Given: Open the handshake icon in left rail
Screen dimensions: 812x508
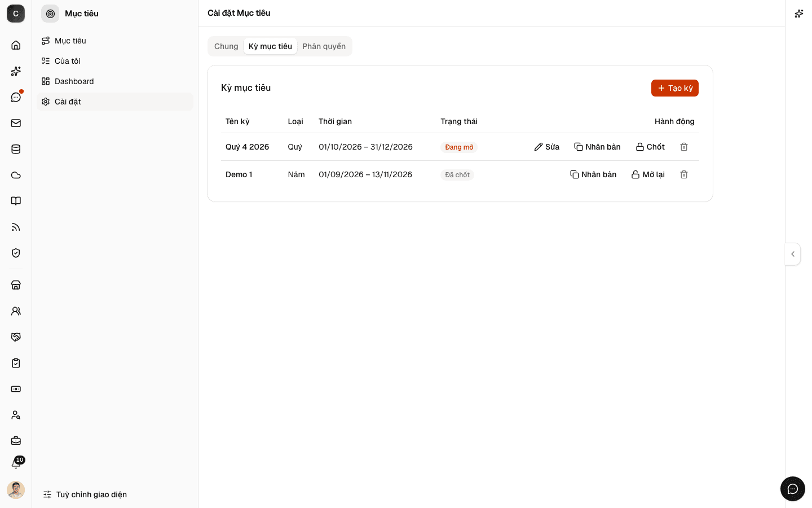Looking at the screenshot, I should 16,337.
